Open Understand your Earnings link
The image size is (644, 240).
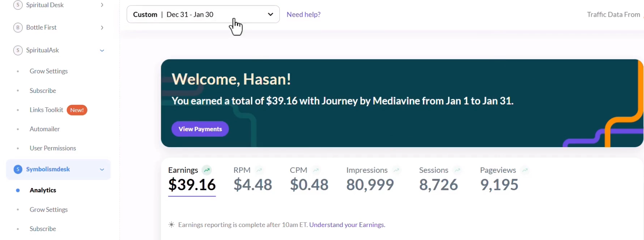point(347,225)
